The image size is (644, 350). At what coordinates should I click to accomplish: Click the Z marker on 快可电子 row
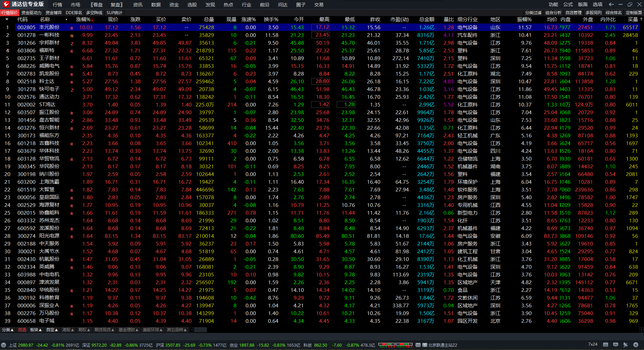[x=72, y=90]
